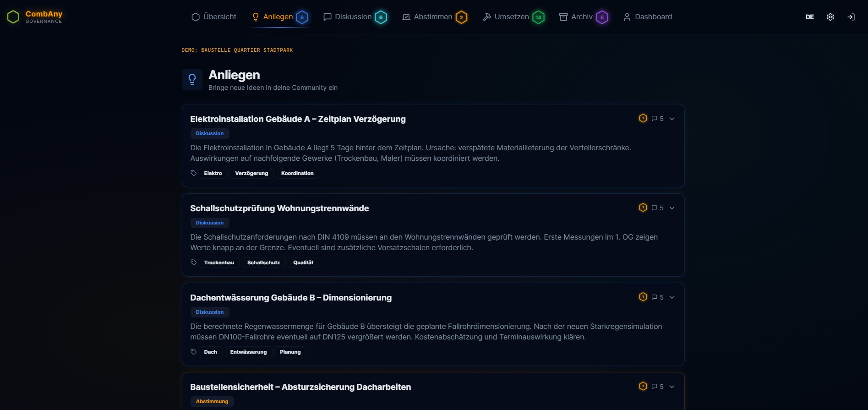
Task: Click hexagon badge on Schallschutzprüfung card
Action: [643, 208]
